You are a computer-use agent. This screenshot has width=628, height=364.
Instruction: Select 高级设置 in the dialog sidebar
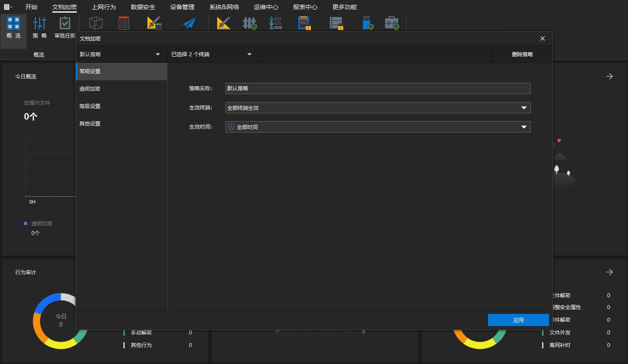tap(122, 106)
